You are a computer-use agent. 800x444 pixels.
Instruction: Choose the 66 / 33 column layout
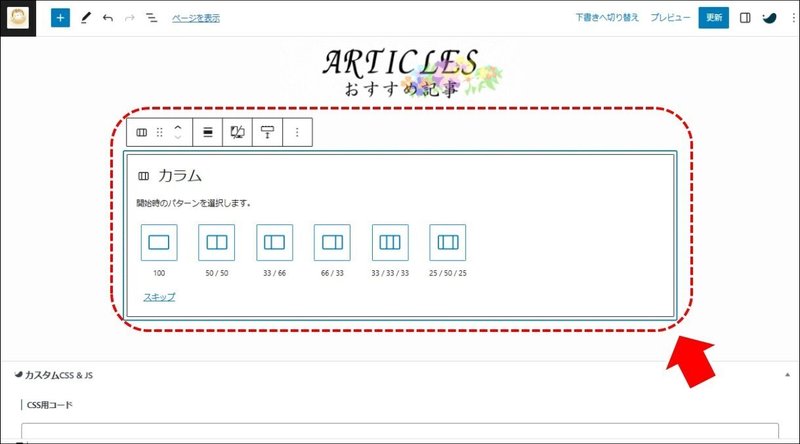[332, 242]
